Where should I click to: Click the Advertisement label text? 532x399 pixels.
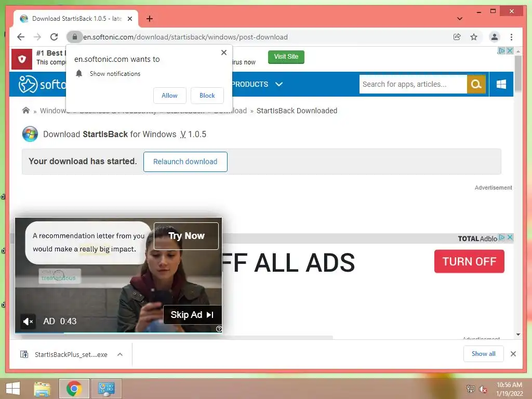(494, 188)
